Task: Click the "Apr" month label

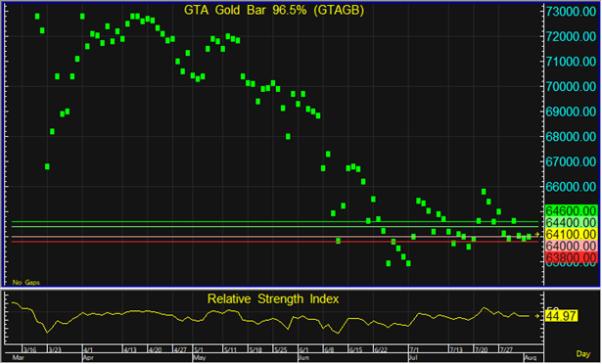Action: pyautogui.click(x=89, y=357)
